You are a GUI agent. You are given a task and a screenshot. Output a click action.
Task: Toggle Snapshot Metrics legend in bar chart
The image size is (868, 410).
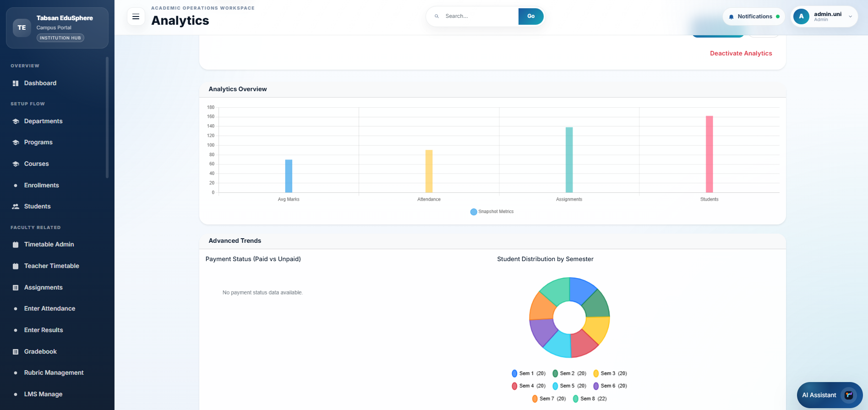coord(492,212)
